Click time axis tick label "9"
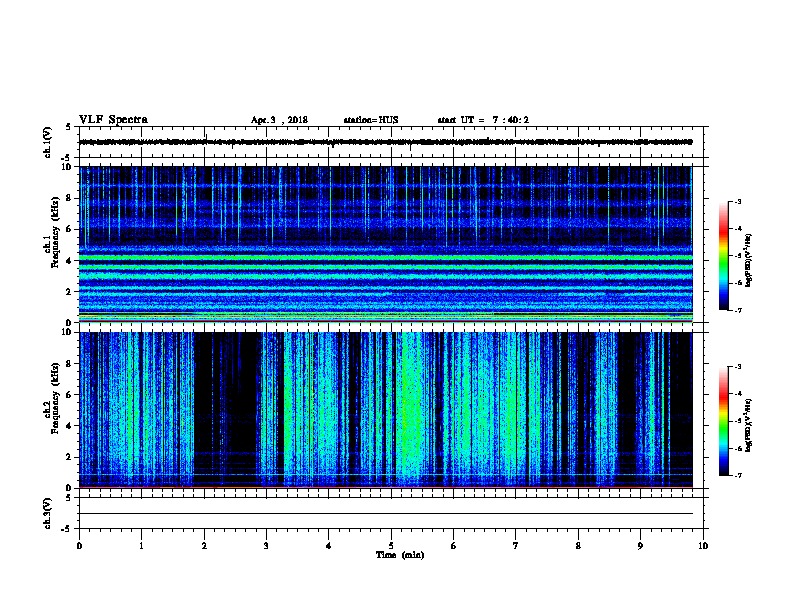This screenshot has width=792, height=612. tap(640, 545)
